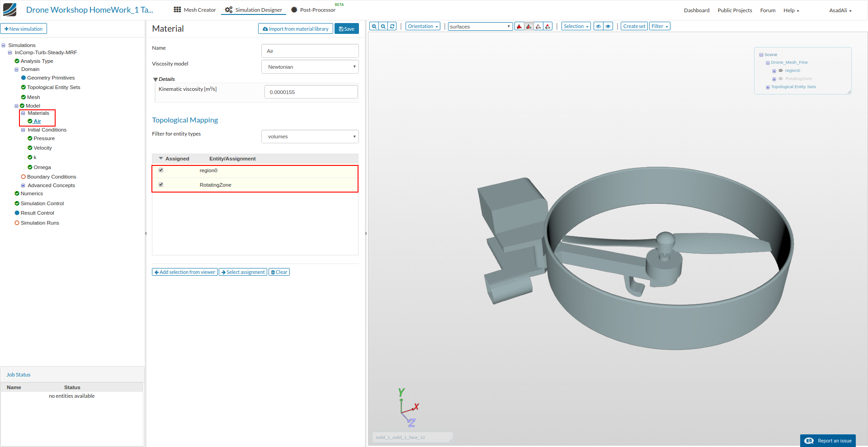Open the Orientation dropdown in viewer toolbar

pos(423,27)
